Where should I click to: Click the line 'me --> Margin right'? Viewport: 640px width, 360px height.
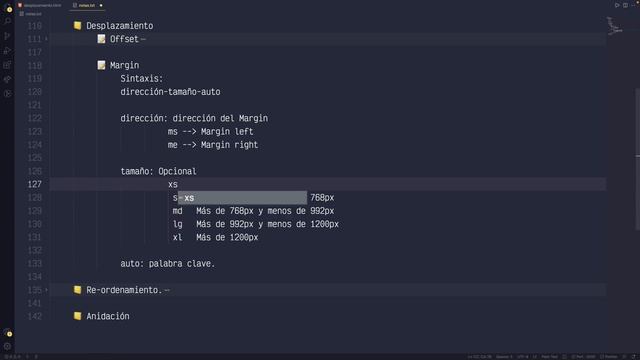213,145
